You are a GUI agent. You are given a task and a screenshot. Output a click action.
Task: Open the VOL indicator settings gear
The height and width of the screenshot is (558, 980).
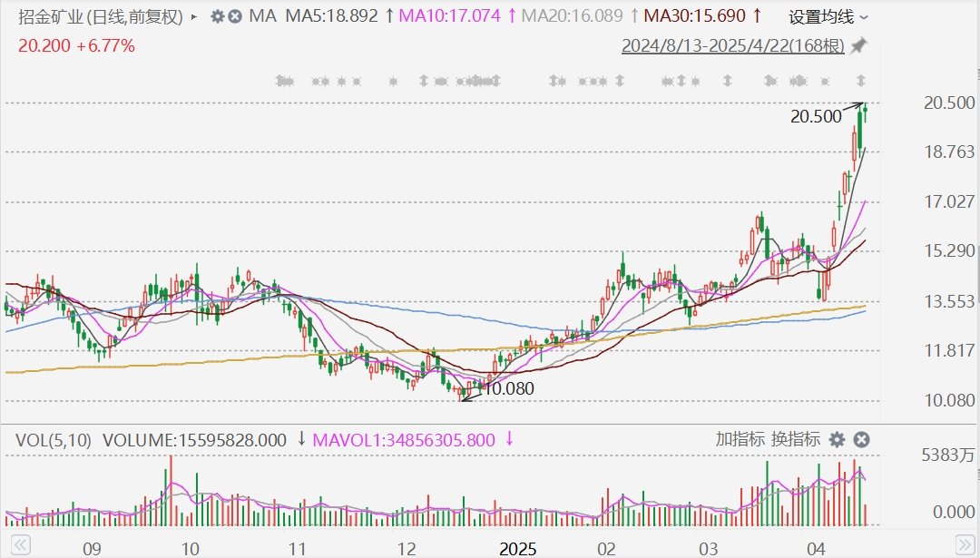click(x=837, y=440)
